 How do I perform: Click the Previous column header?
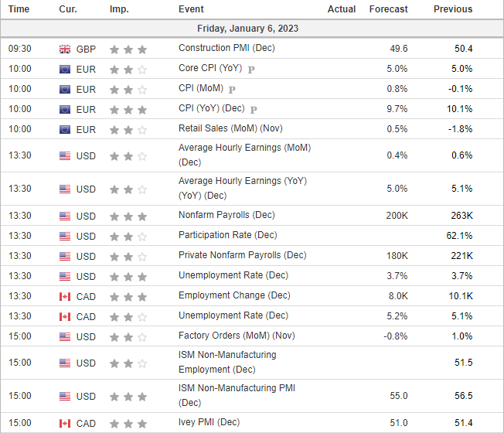pyautogui.click(x=453, y=9)
